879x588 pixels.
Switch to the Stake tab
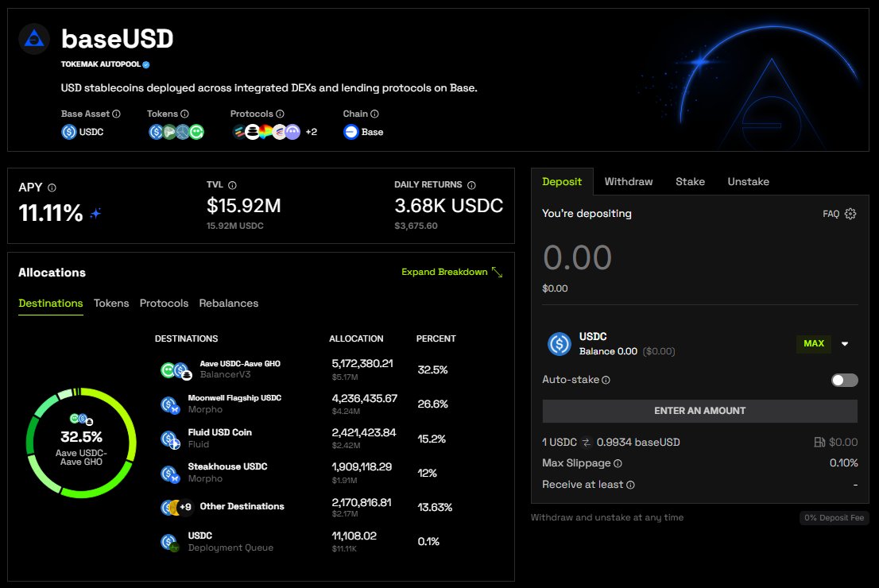coord(690,182)
